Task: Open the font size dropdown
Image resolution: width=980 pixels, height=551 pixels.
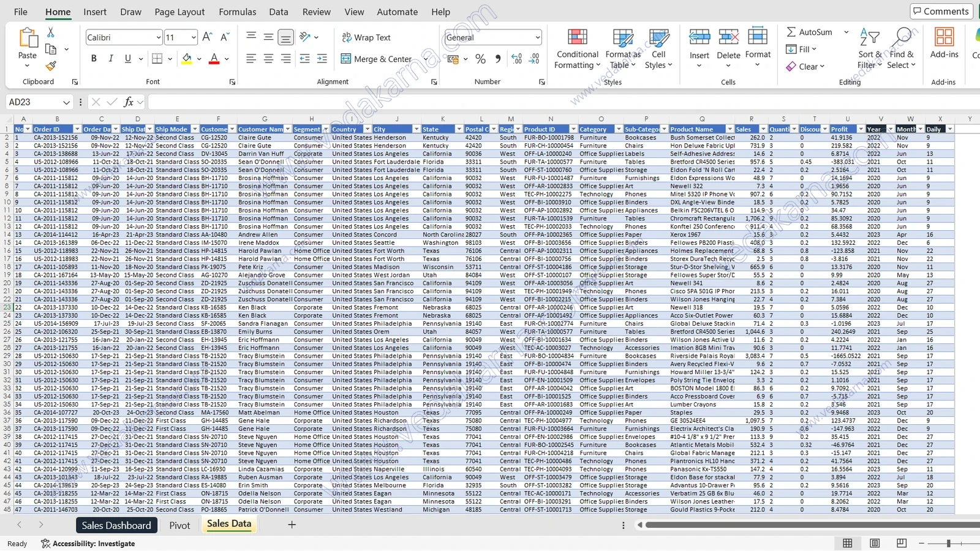Action: tap(194, 37)
